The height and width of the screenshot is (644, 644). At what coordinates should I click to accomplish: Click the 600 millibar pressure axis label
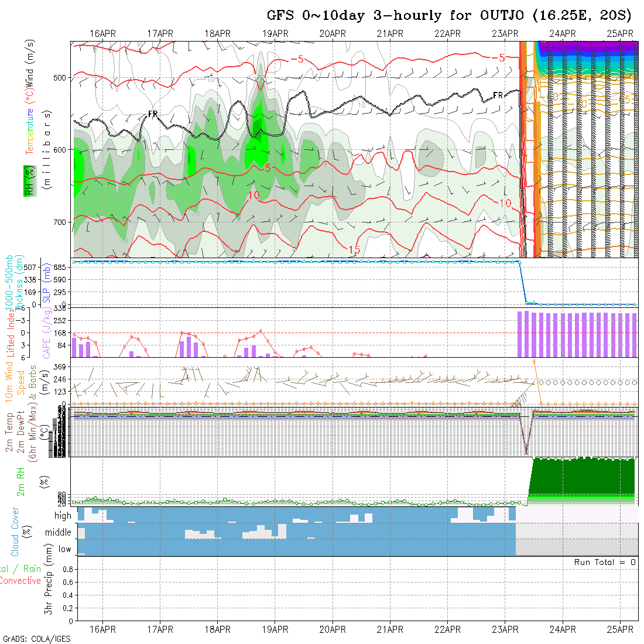60,150
